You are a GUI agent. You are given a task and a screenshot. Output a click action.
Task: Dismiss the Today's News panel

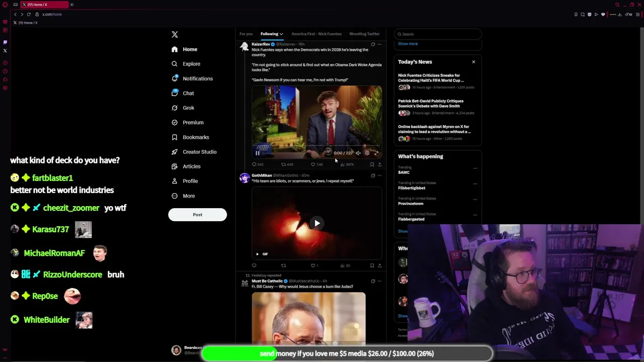click(x=473, y=62)
